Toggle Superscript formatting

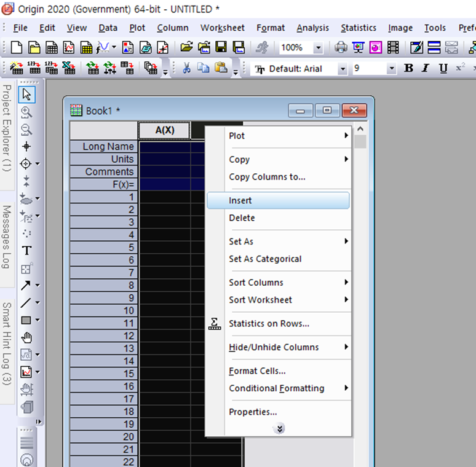[x=460, y=68]
